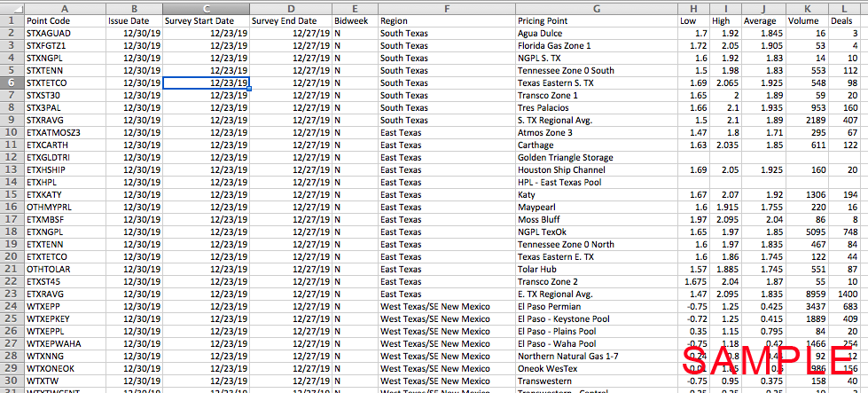Viewport: 868px width, 393px height.
Task: Select column D header
Action: tap(291, 9)
